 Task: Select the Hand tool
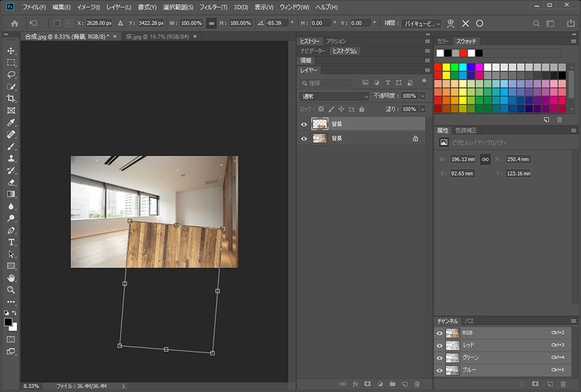tap(11, 278)
